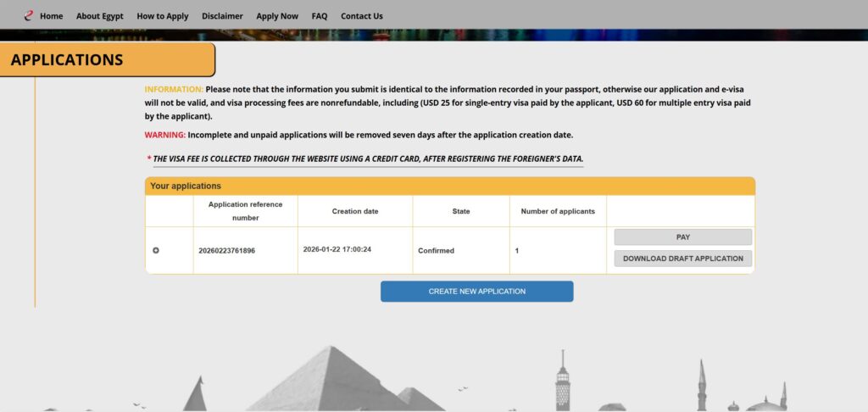Expand application row with plus icon

pos(156,250)
